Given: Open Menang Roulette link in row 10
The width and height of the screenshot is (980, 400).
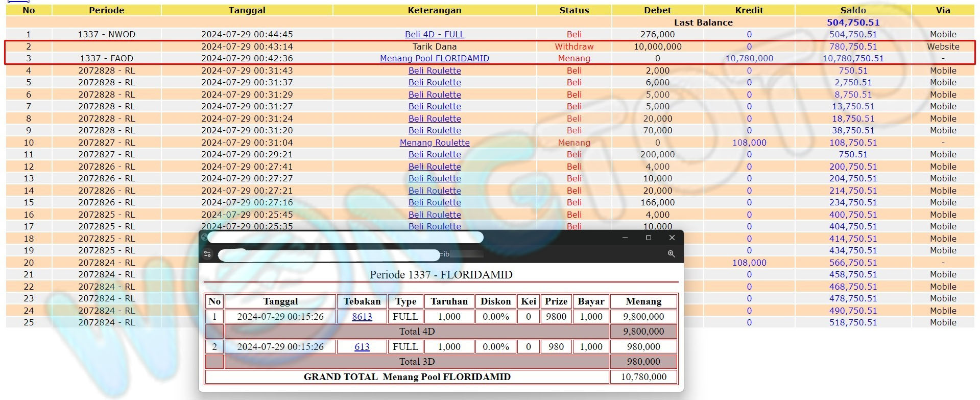Looking at the screenshot, I should click(x=435, y=143).
